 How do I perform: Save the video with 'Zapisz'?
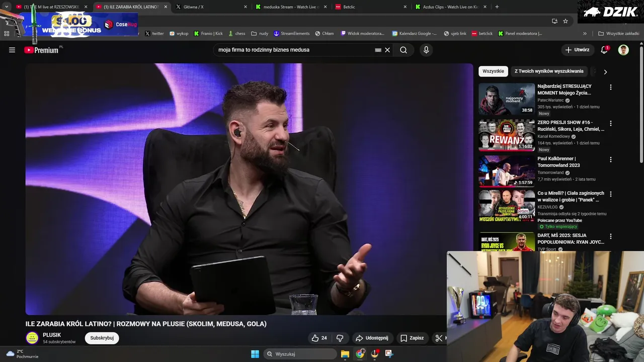(x=412, y=338)
